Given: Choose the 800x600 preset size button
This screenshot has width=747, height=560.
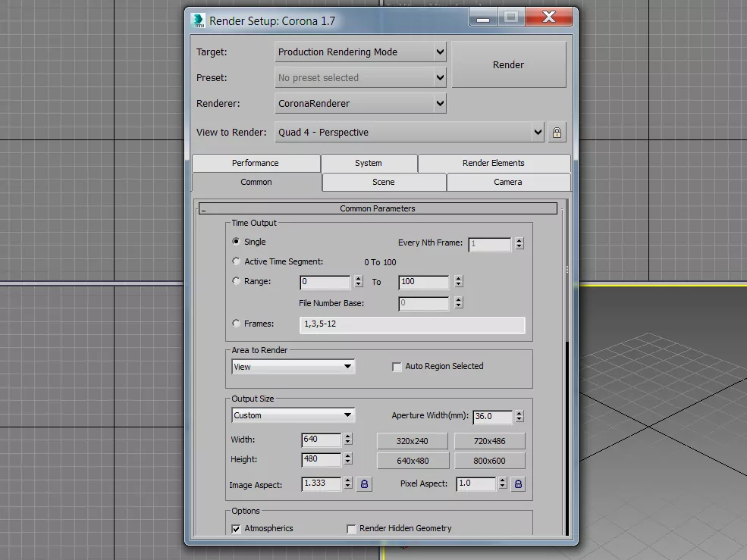Looking at the screenshot, I should pyautogui.click(x=489, y=461).
